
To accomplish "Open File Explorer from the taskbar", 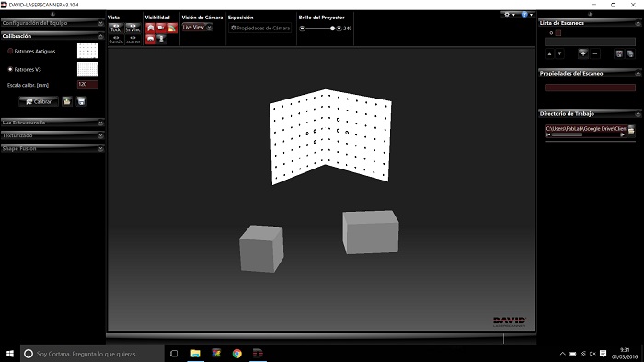I will click(195, 354).
